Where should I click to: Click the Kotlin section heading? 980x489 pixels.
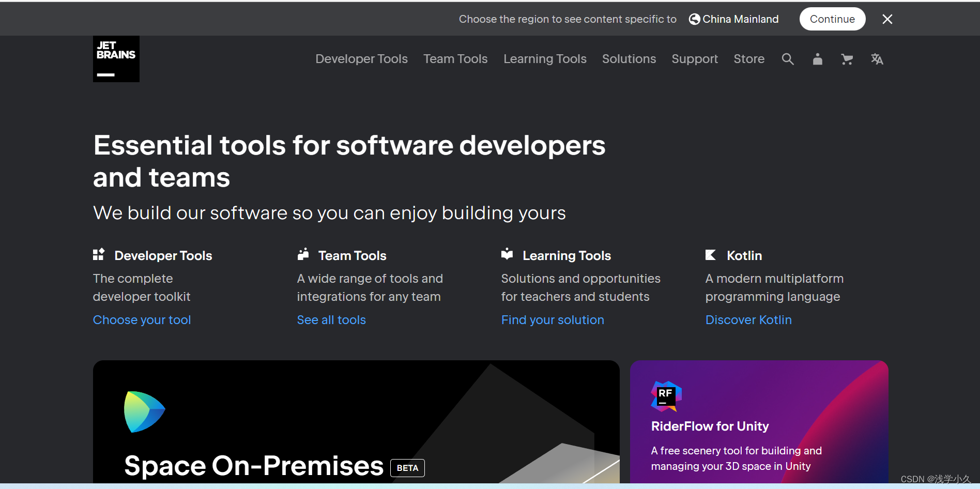point(744,255)
